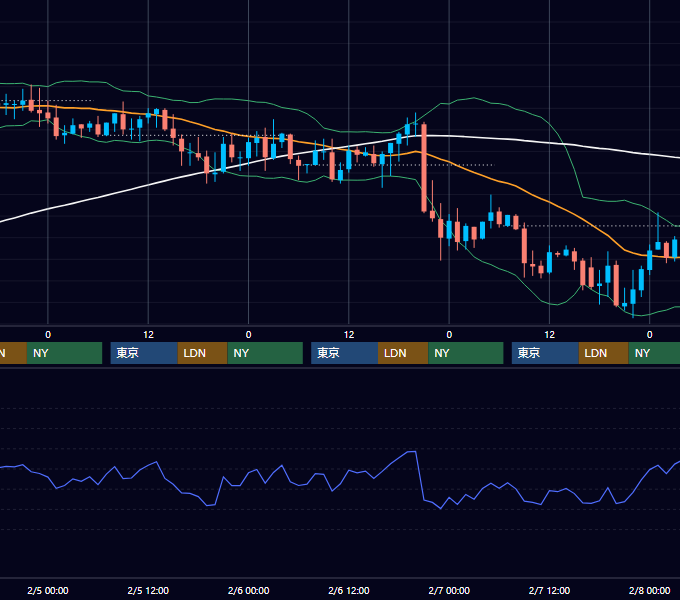
Task: Select the 2/8 00:00 date label
Action: (x=649, y=590)
